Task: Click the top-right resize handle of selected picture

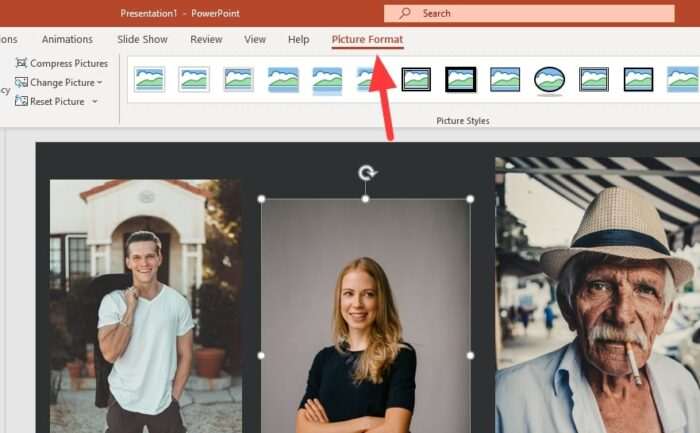Action: point(470,199)
